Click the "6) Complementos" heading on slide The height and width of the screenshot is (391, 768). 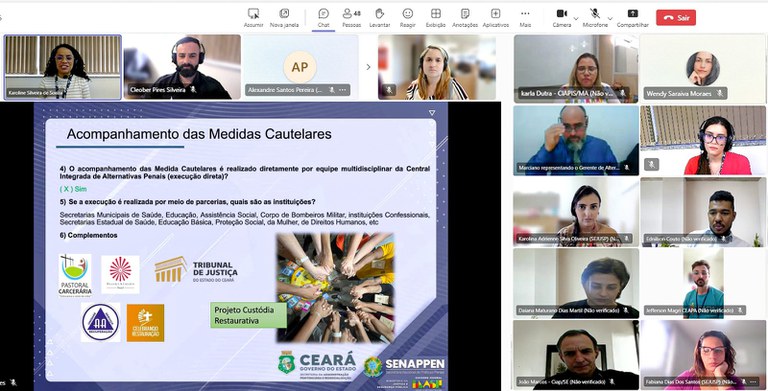point(89,235)
